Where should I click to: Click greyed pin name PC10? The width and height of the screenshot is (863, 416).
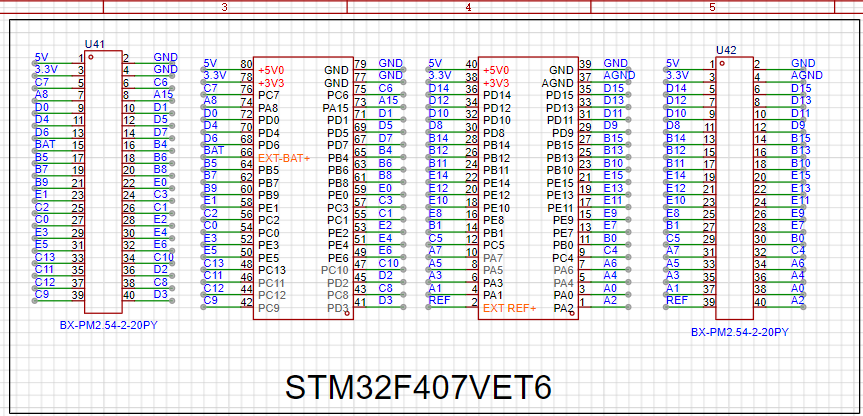click(335, 270)
